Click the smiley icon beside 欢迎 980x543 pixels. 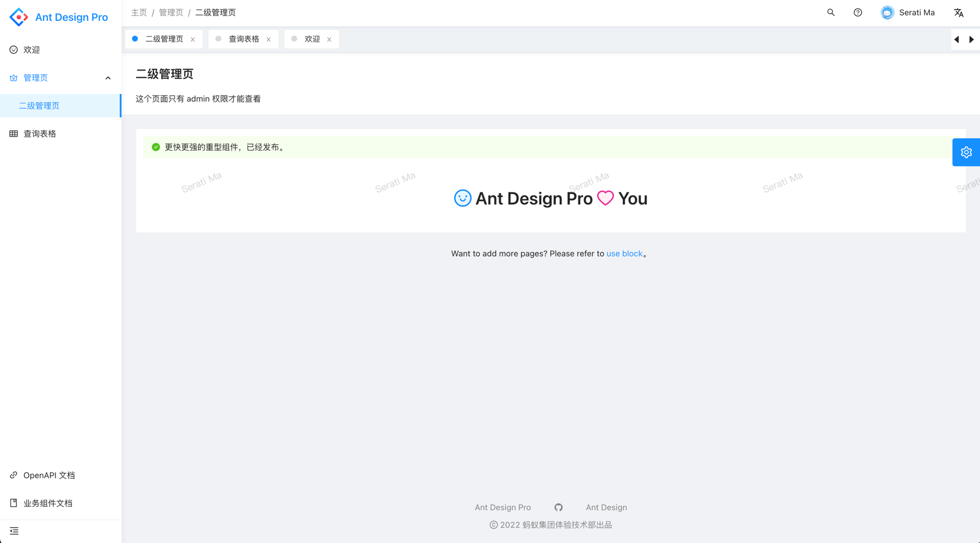13,50
